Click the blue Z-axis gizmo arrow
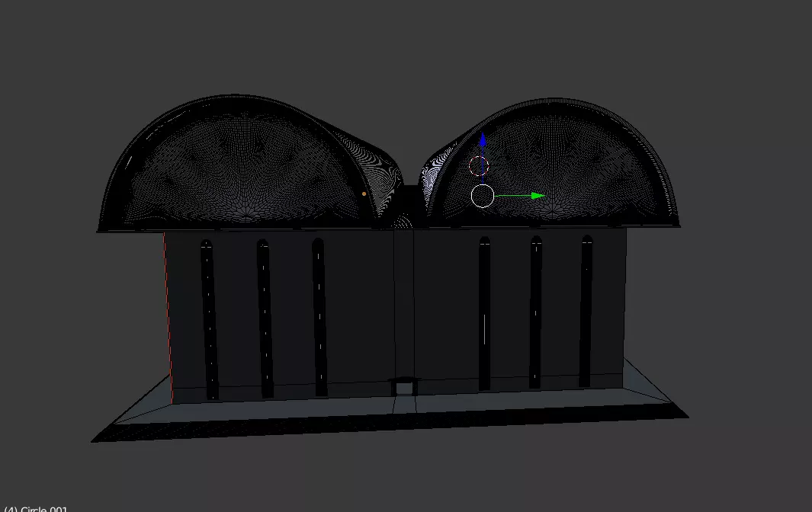 pyautogui.click(x=483, y=139)
